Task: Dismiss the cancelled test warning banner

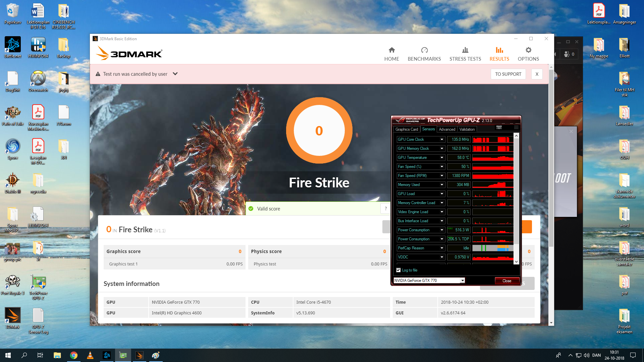Action: pyautogui.click(x=537, y=74)
